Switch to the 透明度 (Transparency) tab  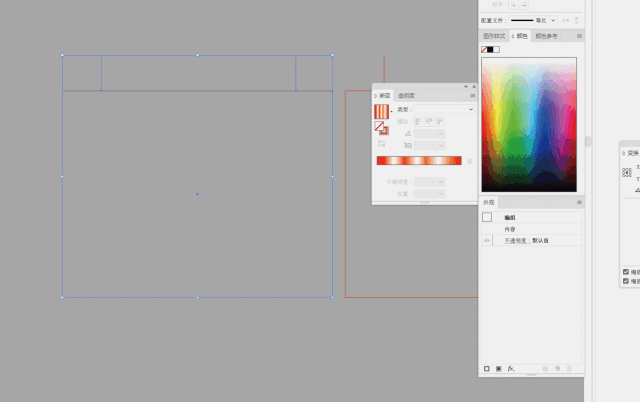click(x=406, y=96)
